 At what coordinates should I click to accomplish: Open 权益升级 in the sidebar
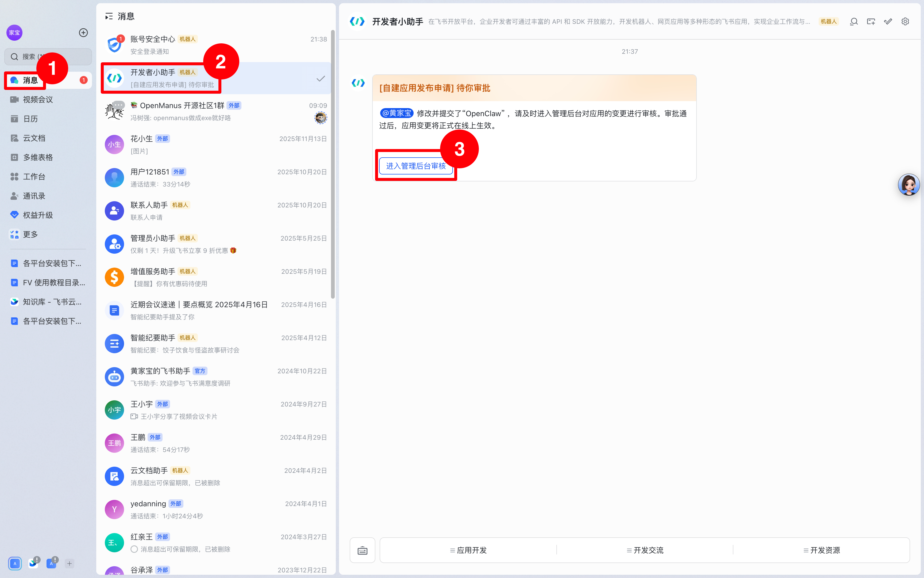(48, 215)
